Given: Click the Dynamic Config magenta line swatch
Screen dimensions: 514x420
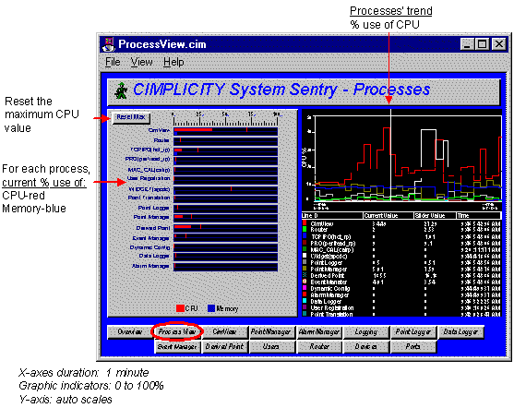Looking at the screenshot, I should pyautogui.click(x=305, y=288).
